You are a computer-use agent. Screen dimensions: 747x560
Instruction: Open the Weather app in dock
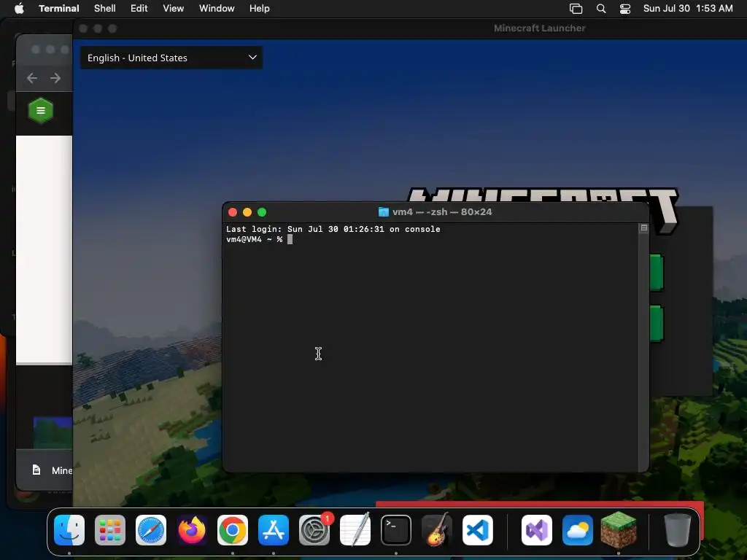[x=578, y=530]
